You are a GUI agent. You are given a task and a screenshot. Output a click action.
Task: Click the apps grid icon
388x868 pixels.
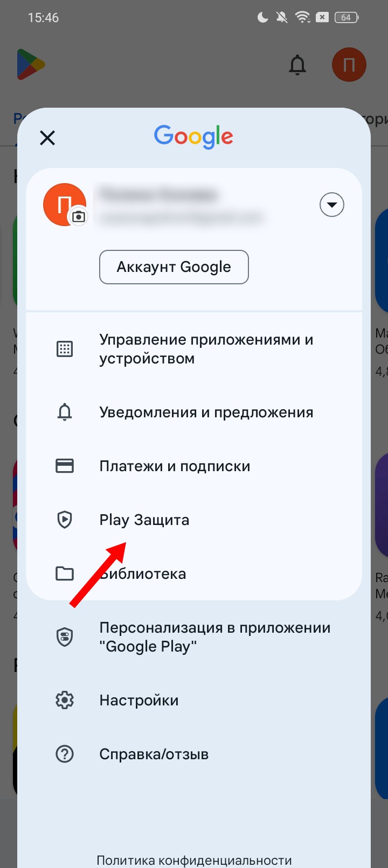65,349
